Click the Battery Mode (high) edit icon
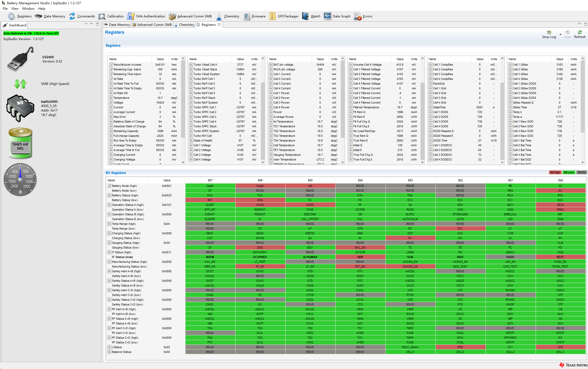 [x=109, y=186]
